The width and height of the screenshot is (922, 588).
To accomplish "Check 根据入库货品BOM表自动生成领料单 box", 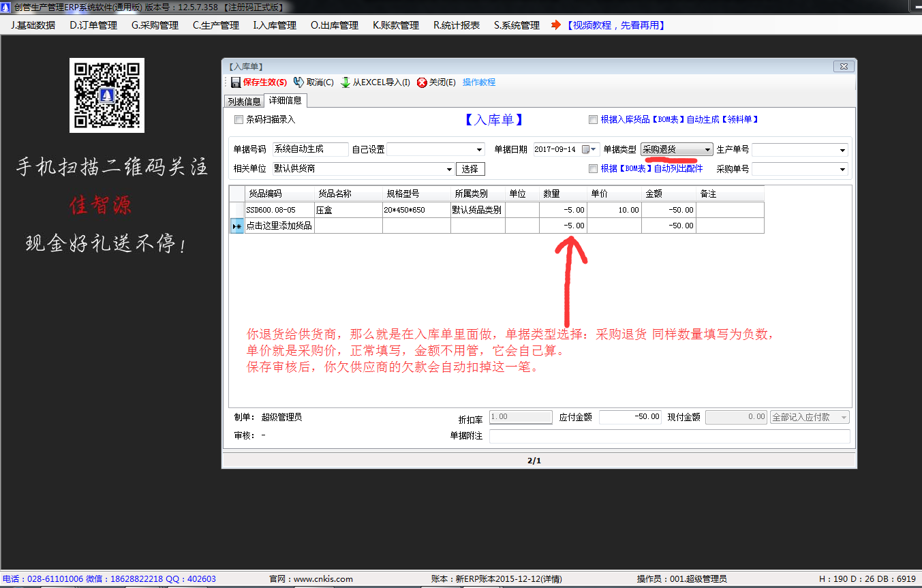I will 593,119.
